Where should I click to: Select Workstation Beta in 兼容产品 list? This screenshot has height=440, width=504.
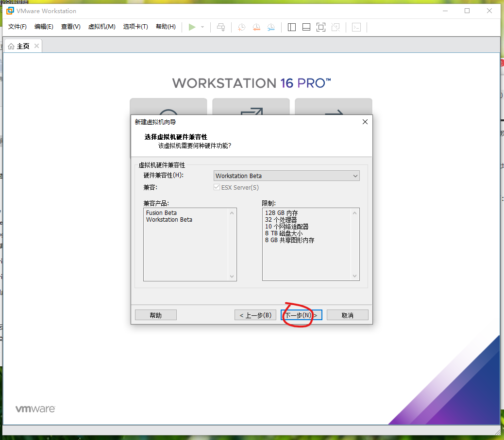(169, 220)
